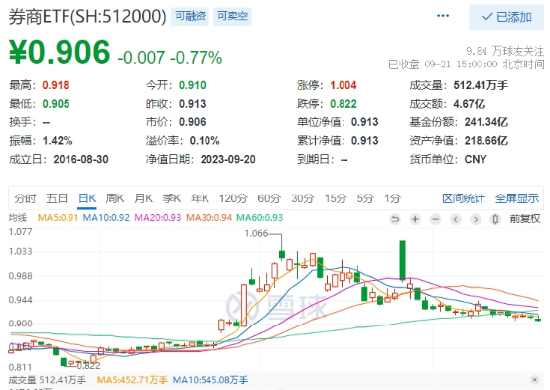Click the 成交量 512.41万手 panel label
Viewport: 550px width, 390px height.
(47, 380)
